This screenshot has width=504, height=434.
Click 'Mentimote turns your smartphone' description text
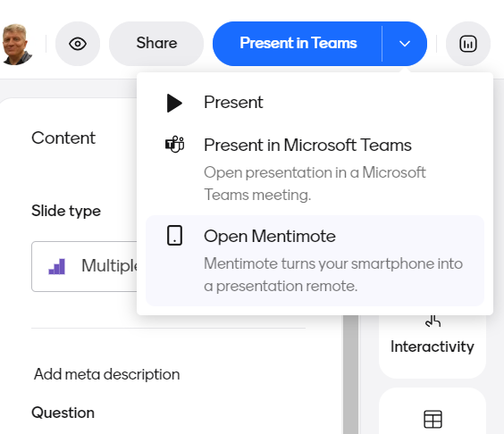[x=333, y=275]
